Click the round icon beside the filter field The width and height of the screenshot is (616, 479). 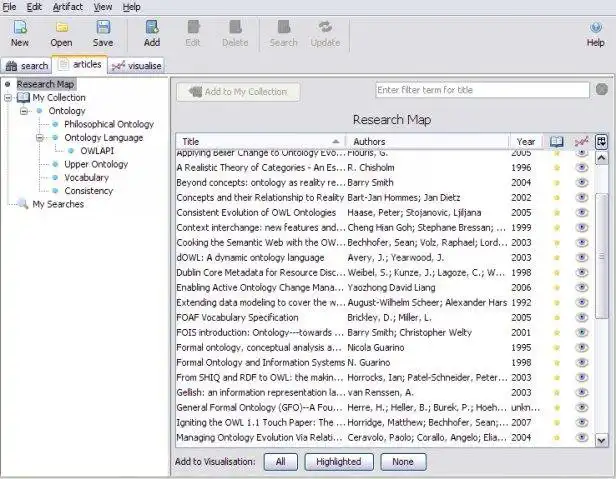tap(601, 90)
